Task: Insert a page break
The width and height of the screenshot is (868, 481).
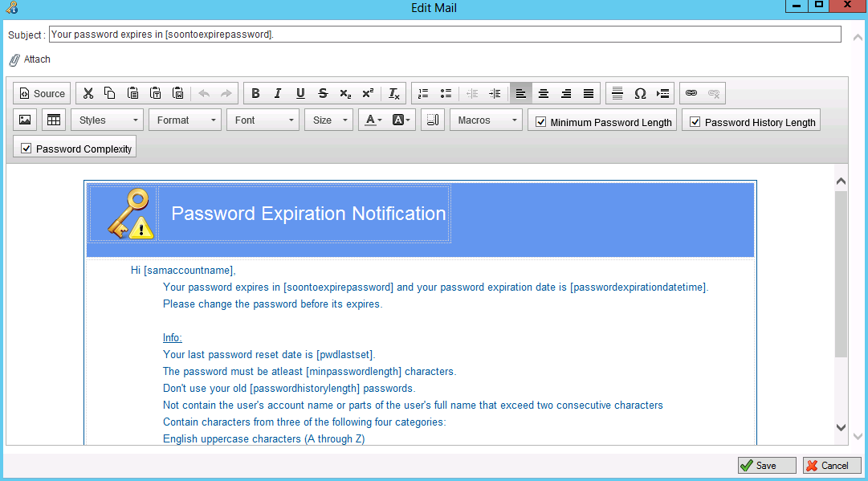Action: click(662, 93)
